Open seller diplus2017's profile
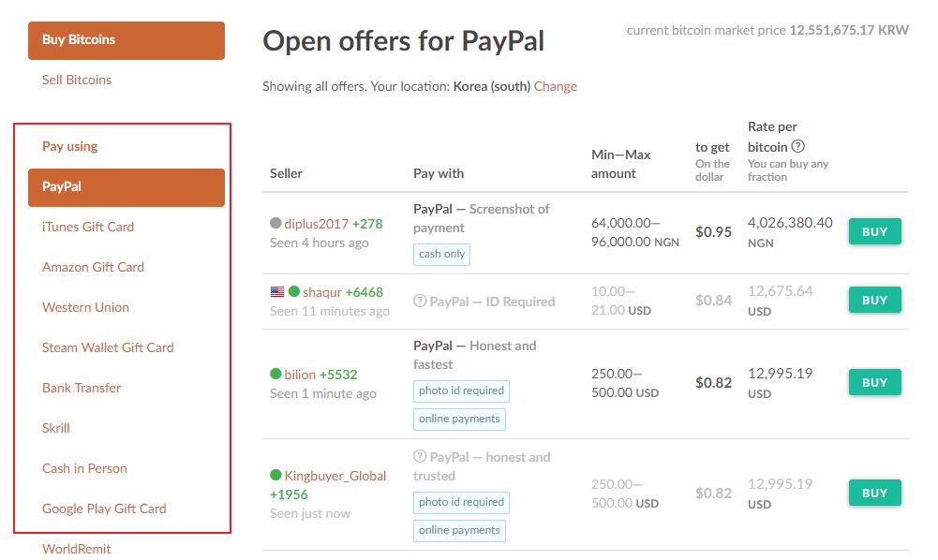Viewport: 938px width, 560px height. [316, 224]
